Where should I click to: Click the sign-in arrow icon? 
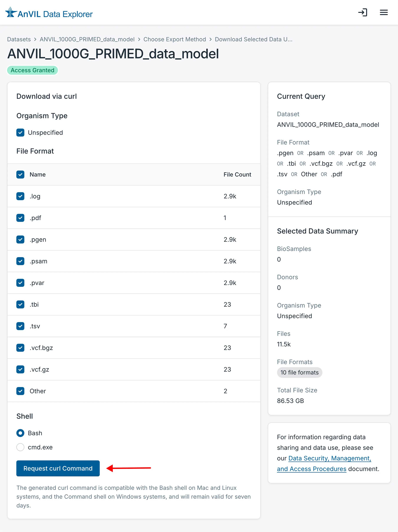[x=362, y=13]
